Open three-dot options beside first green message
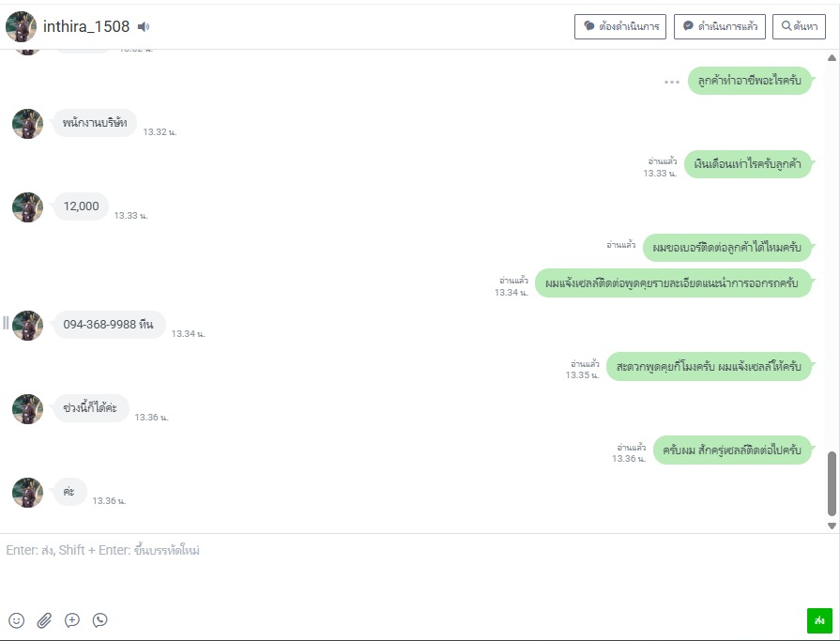This screenshot has width=840, height=641. click(672, 82)
